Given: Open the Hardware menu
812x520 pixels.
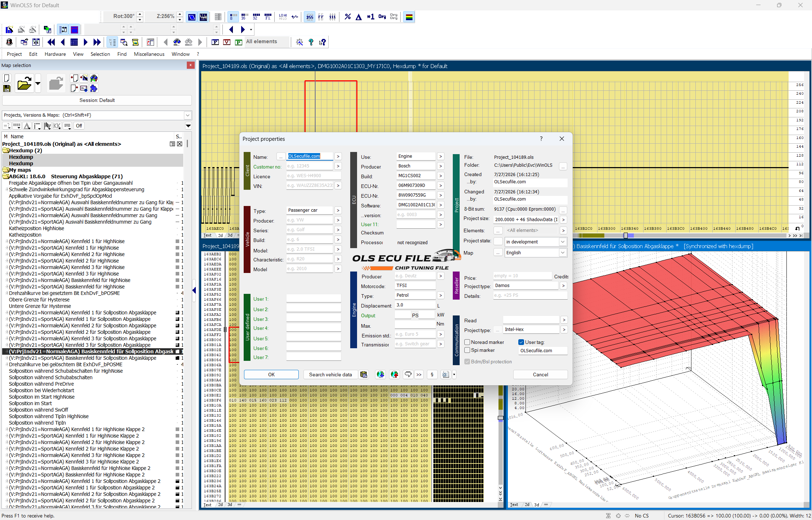Looking at the screenshot, I should [55, 54].
